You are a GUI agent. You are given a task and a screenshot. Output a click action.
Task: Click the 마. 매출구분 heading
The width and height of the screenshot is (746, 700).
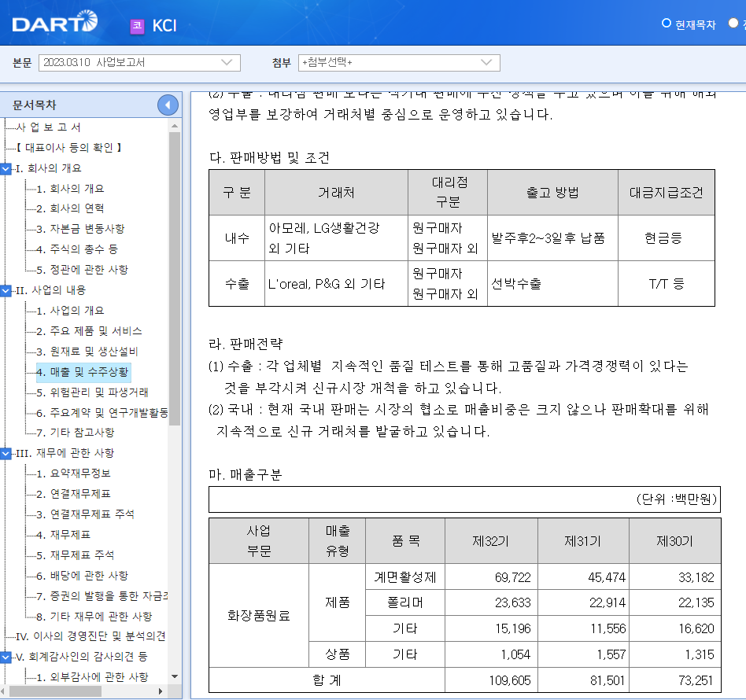tap(246, 474)
